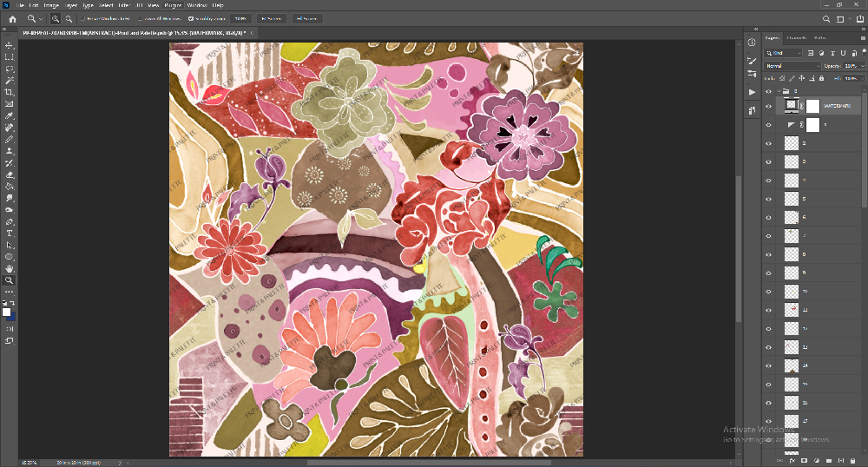
Task: Open the Layers panel options menu
Action: [863, 37]
